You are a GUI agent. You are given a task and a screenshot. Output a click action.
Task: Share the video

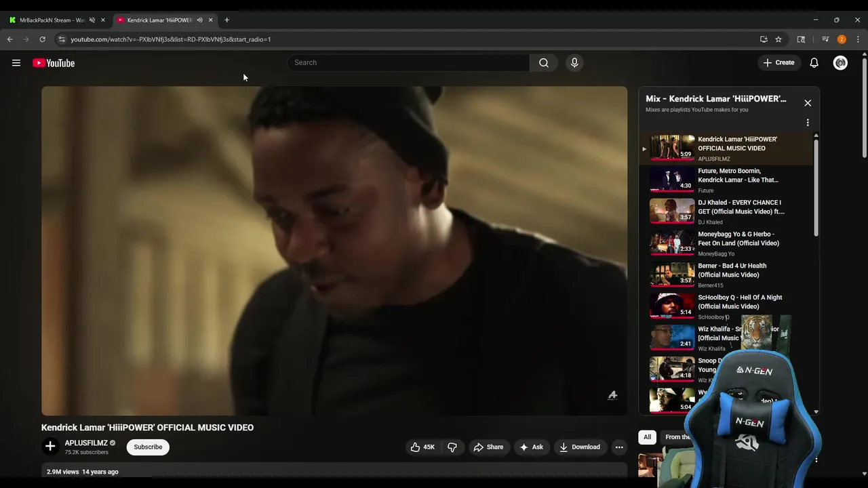tap(488, 447)
